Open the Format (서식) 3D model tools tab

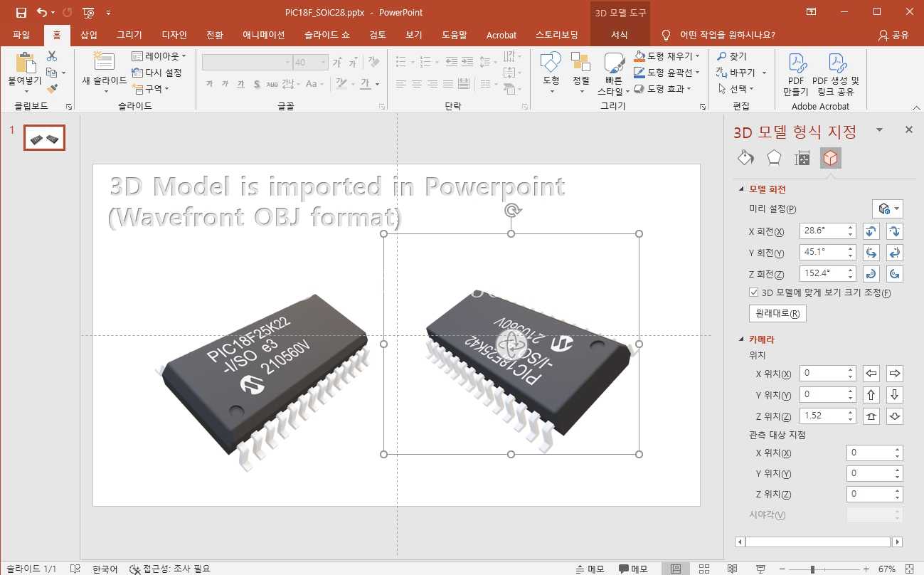coord(620,35)
